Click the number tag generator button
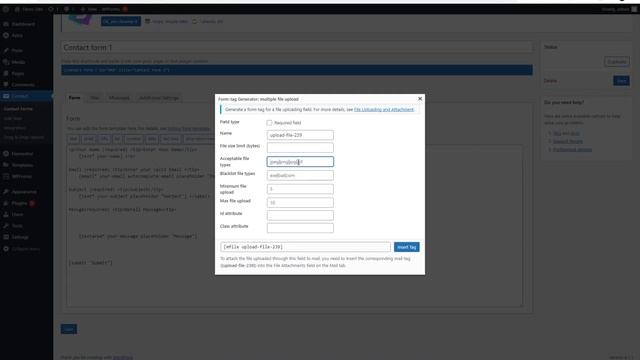Image resolution: width=640 pixels, height=360 pixels. click(133, 139)
